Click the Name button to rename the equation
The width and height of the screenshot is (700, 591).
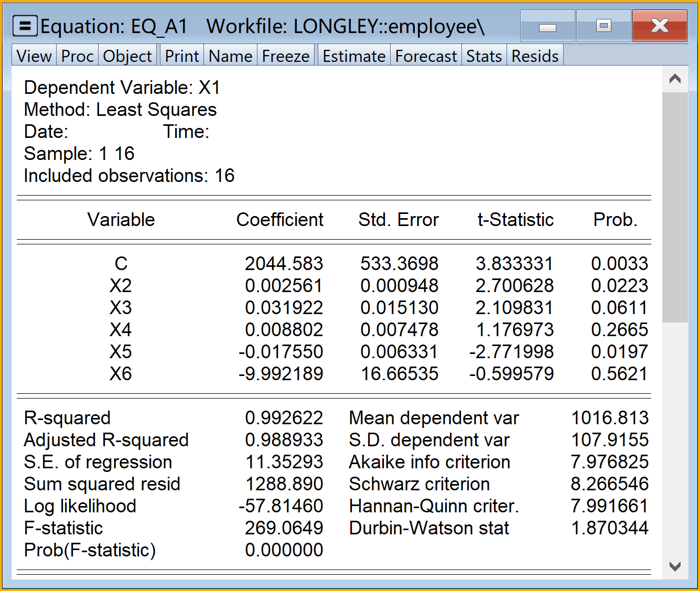coord(230,56)
